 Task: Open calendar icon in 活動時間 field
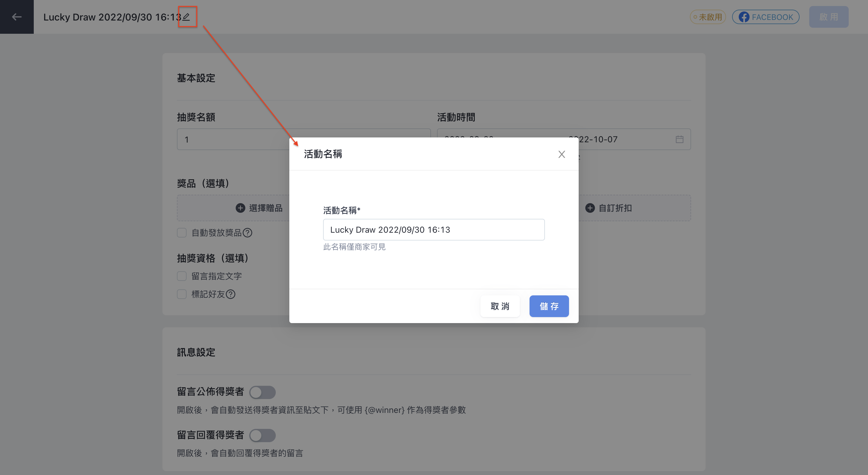coord(679,139)
